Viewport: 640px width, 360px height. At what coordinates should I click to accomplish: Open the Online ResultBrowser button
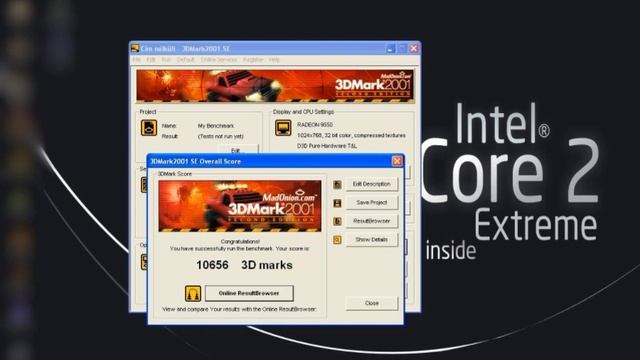coord(249,293)
